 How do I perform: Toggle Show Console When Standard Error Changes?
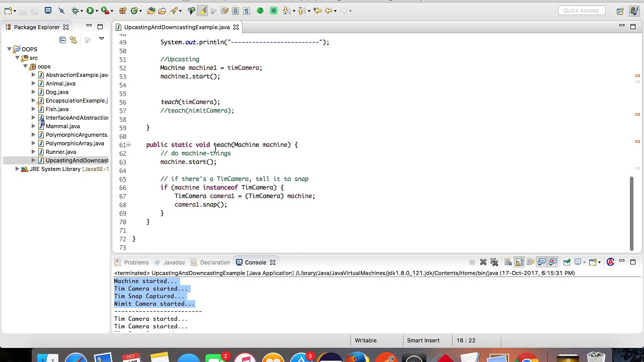coord(552,262)
